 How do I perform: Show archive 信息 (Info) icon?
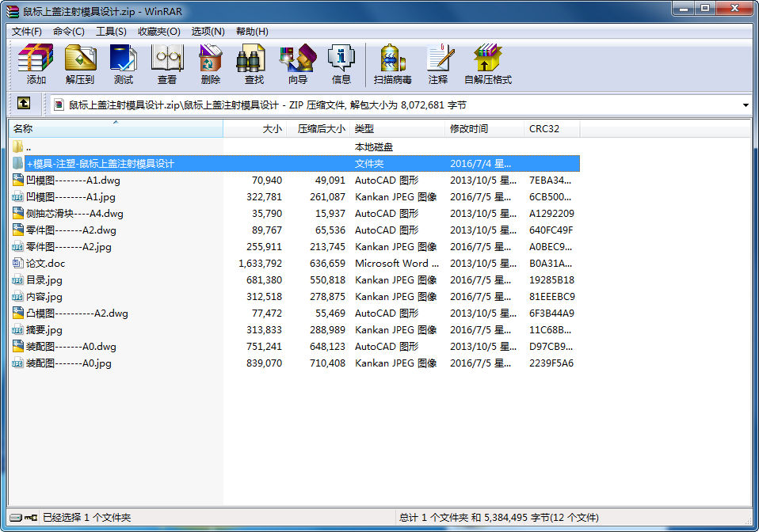pos(341,58)
